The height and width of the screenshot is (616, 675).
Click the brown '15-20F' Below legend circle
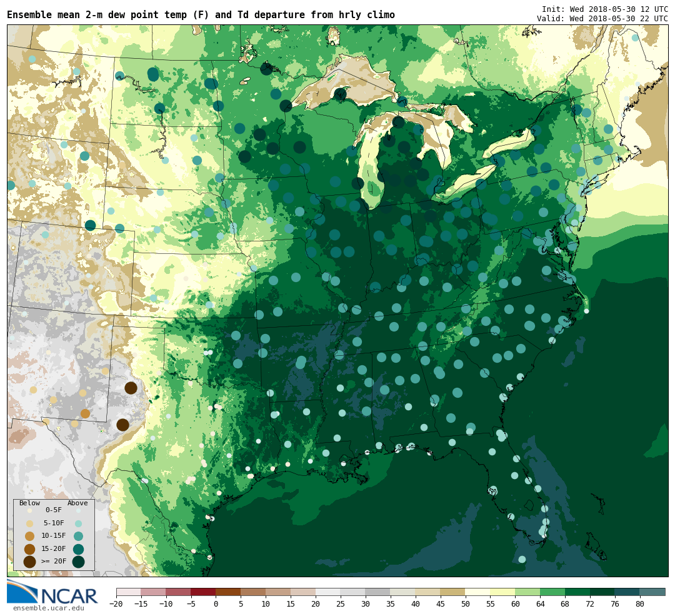[x=29, y=549]
